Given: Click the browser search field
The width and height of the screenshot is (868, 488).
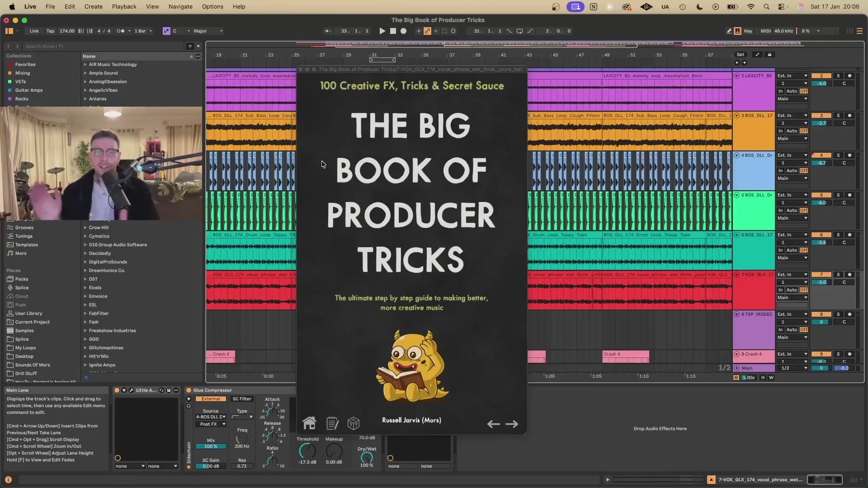Looking at the screenshot, I should pyautogui.click(x=104, y=46).
